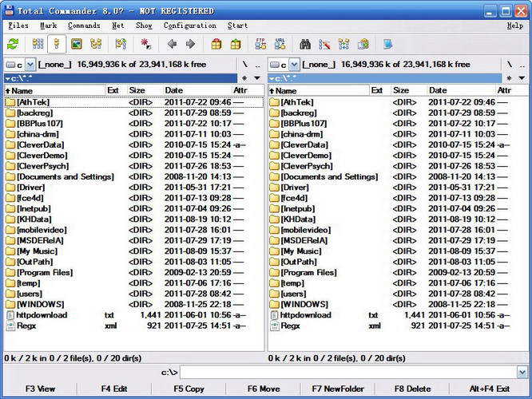Select [Documents and Settings] in left panel
This screenshot has width=532, height=399.
(133, 177)
